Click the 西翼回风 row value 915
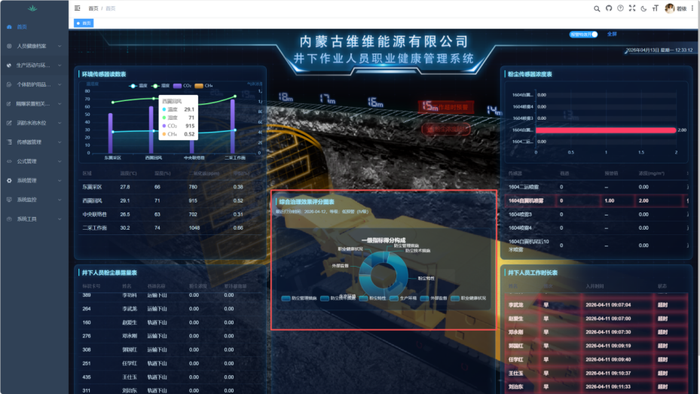This screenshot has height=394, width=700. click(x=193, y=201)
